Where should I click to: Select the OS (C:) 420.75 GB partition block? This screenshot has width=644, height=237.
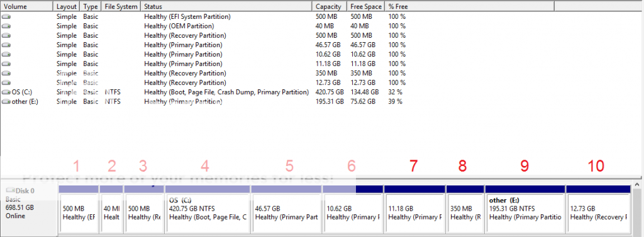(x=208, y=209)
